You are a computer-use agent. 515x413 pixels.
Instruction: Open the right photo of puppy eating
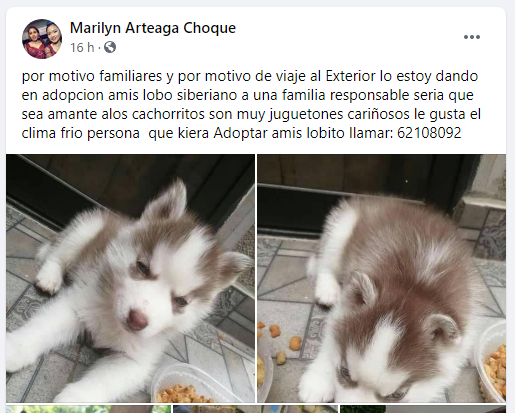coord(381,278)
